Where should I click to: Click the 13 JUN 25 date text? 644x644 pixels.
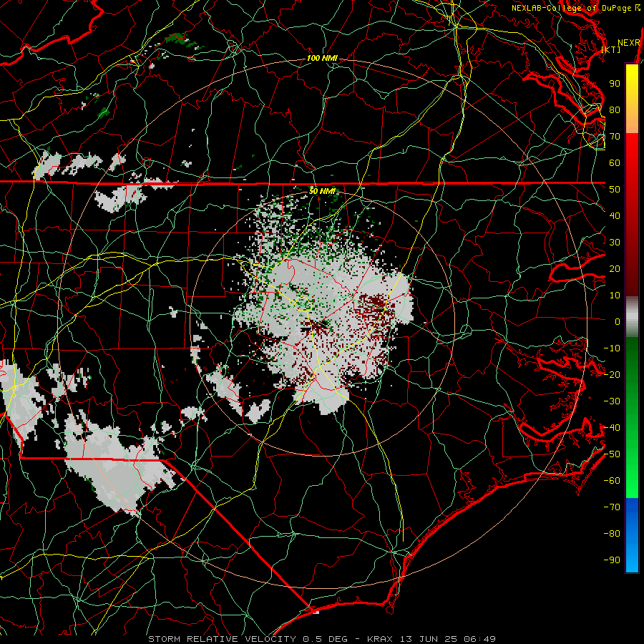coord(428,639)
